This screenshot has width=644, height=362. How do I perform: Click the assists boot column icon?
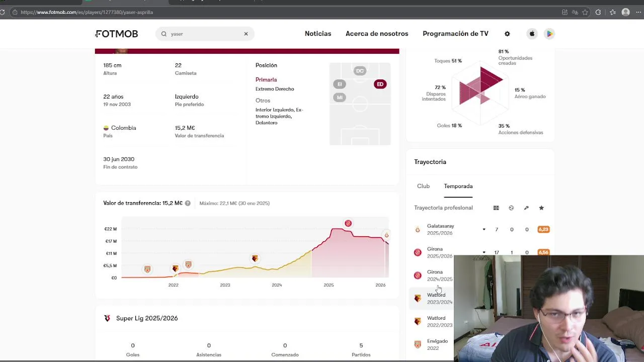[526, 208]
